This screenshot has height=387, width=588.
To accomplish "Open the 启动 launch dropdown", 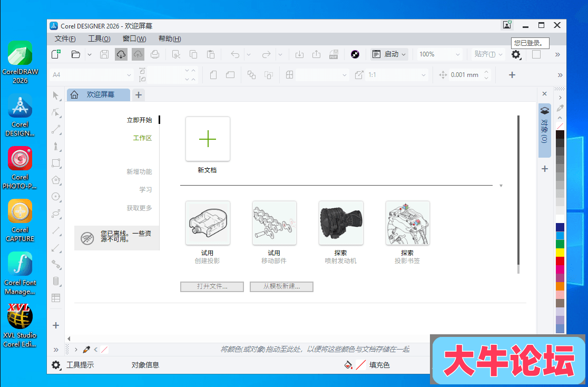I will pyautogui.click(x=389, y=54).
